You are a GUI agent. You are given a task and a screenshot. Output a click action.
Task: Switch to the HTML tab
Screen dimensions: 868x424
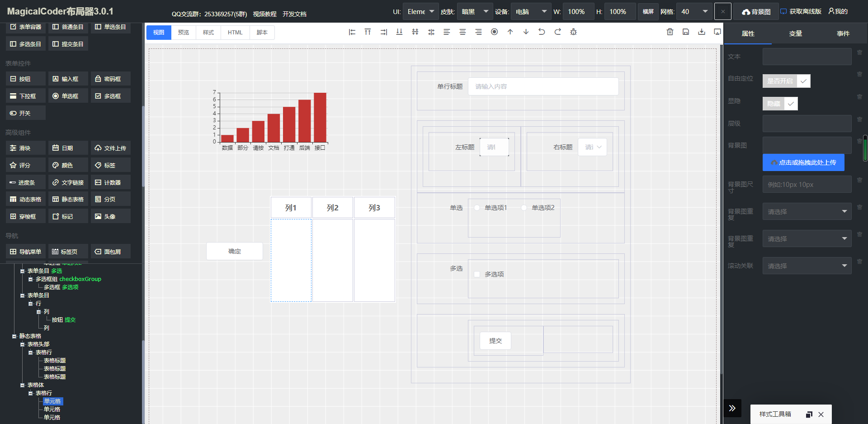point(235,32)
